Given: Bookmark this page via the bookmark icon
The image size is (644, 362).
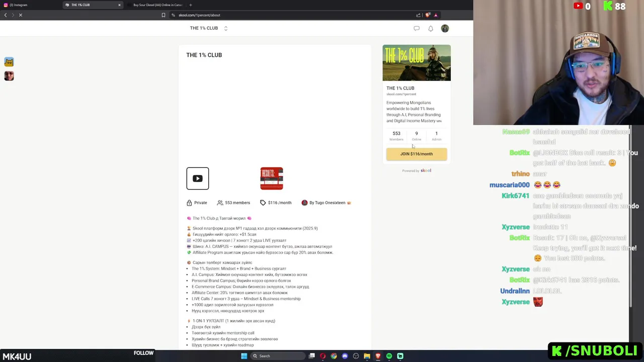Looking at the screenshot, I should tap(163, 15).
